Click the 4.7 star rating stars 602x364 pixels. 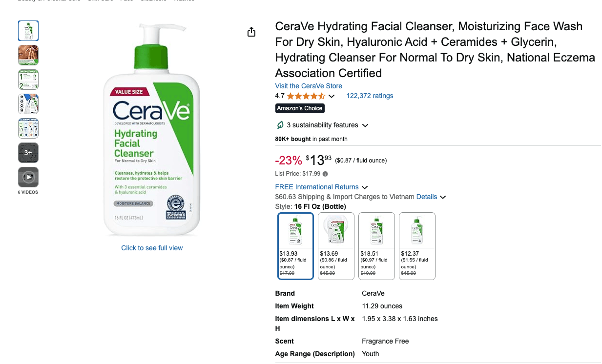tap(305, 96)
